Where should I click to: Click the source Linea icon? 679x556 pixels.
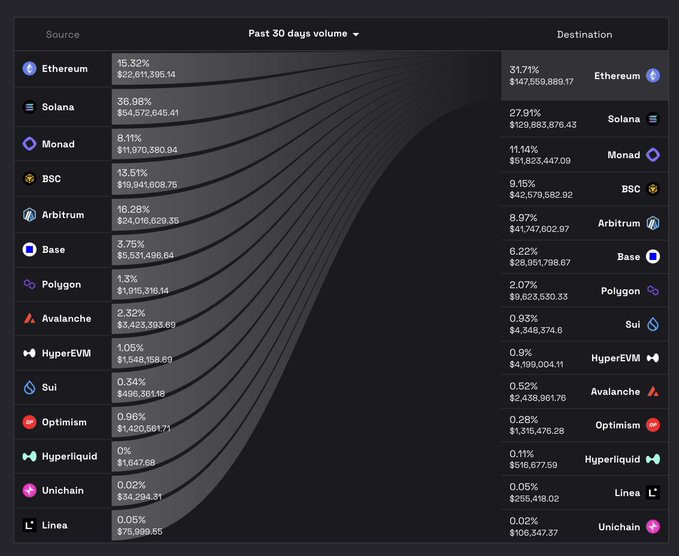(29, 525)
